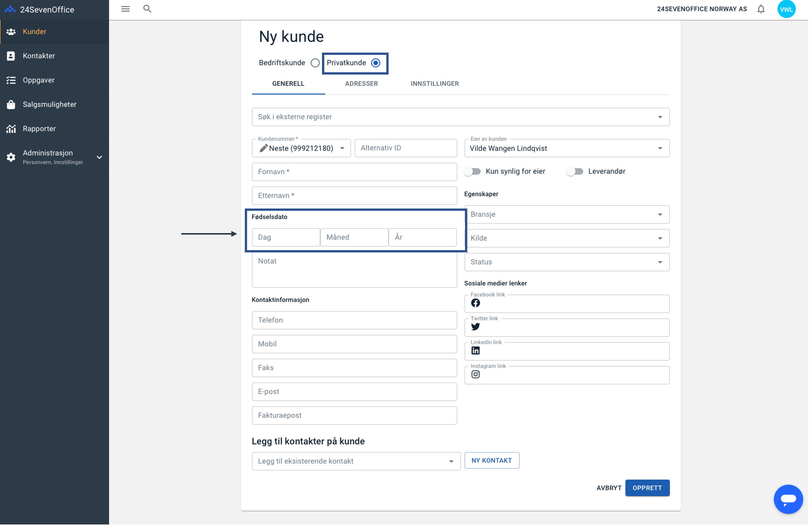Click the Dag birth date field

coord(286,237)
